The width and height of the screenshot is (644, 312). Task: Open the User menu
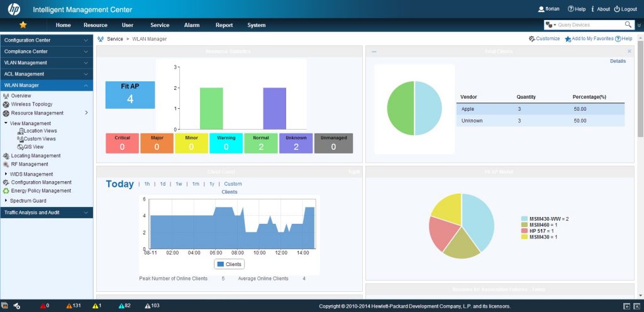click(x=128, y=25)
